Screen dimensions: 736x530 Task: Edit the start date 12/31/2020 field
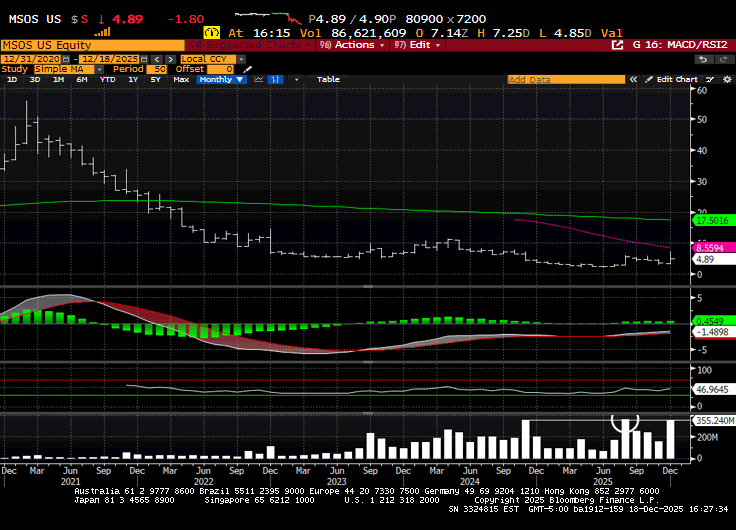coord(31,59)
